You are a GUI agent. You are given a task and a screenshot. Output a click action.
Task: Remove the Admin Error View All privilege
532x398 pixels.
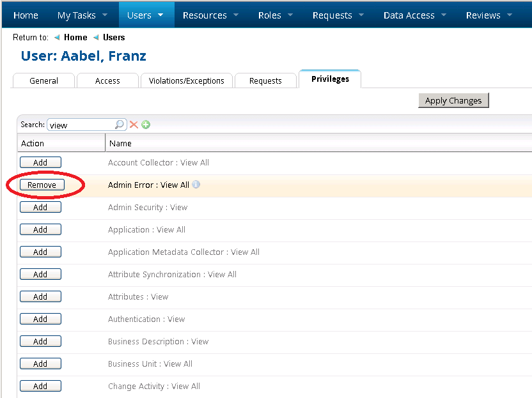click(40, 184)
